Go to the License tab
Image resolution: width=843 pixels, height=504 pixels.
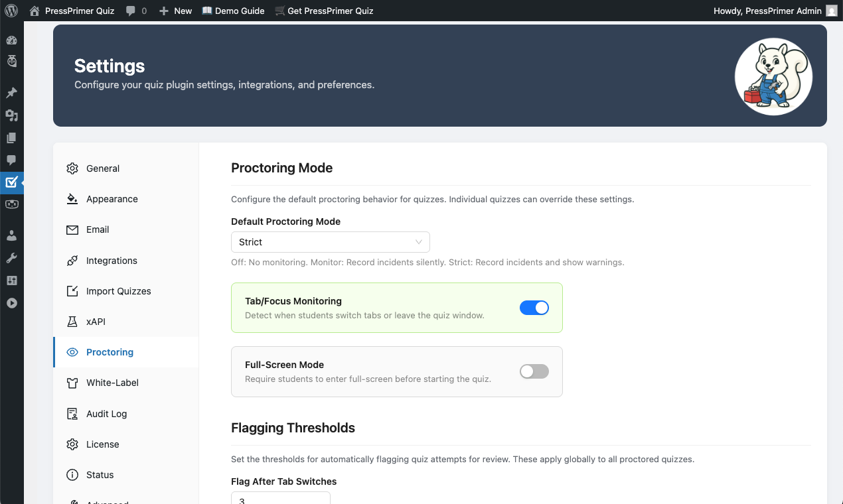[126, 444]
